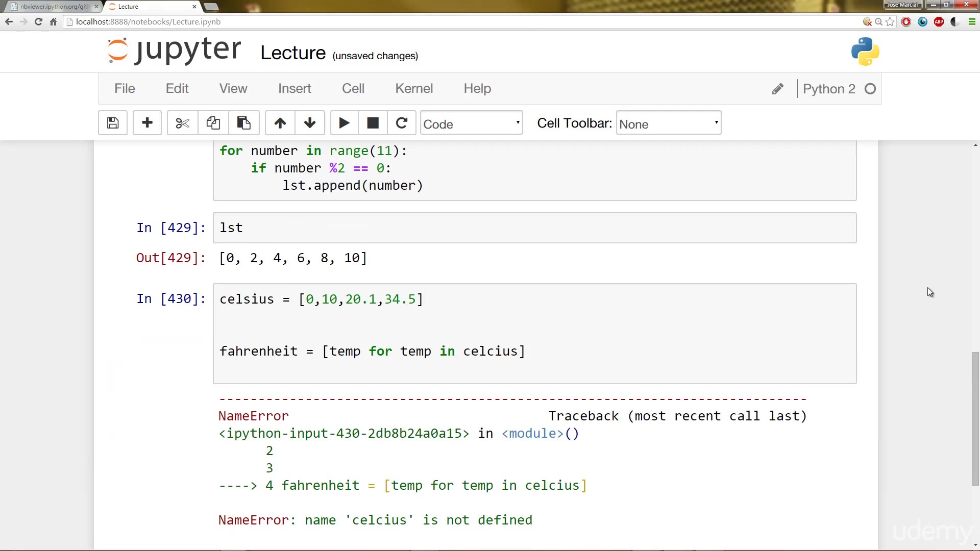
Task: Save the notebook using the save icon
Action: (x=112, y=122)
